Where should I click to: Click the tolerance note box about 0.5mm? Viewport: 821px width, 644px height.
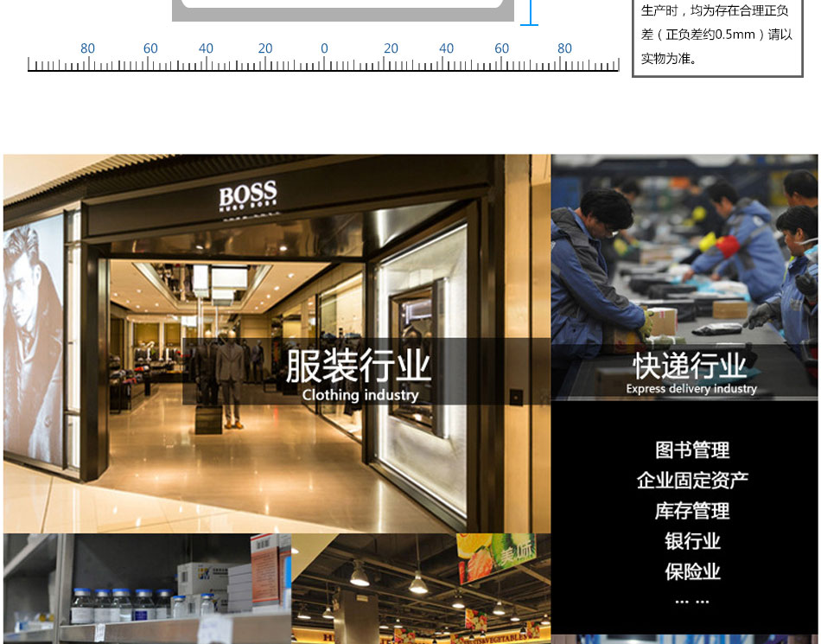coord(717,36)
